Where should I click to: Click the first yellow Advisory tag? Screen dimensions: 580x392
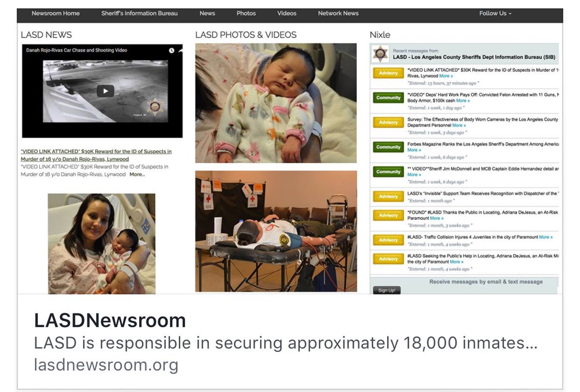point(389,73)
